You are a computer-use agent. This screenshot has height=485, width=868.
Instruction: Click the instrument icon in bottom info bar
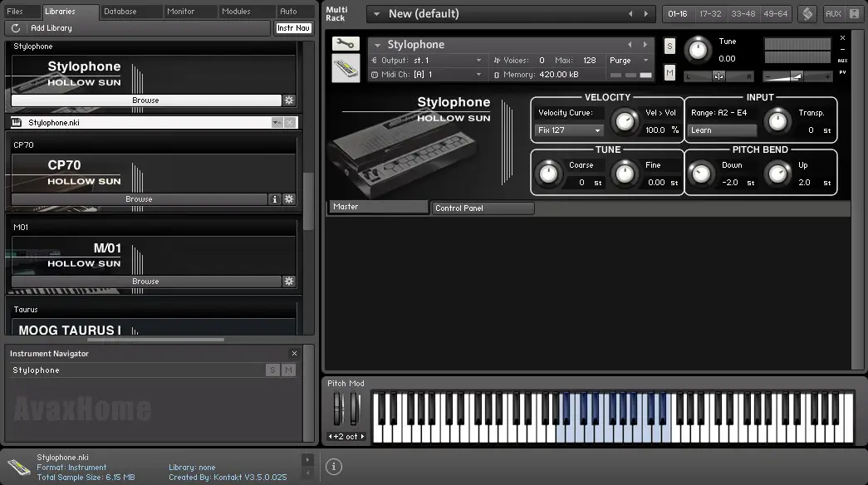coord(19,468)
